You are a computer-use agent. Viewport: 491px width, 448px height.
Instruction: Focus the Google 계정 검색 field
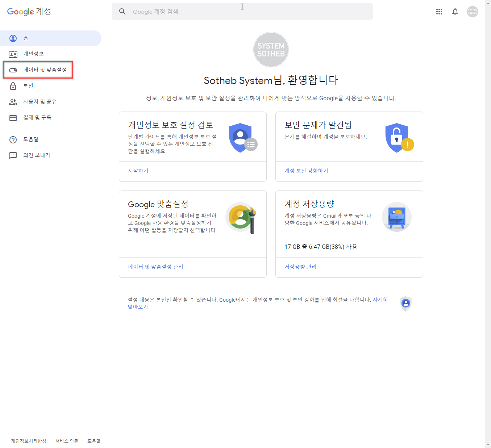point(242,12)
